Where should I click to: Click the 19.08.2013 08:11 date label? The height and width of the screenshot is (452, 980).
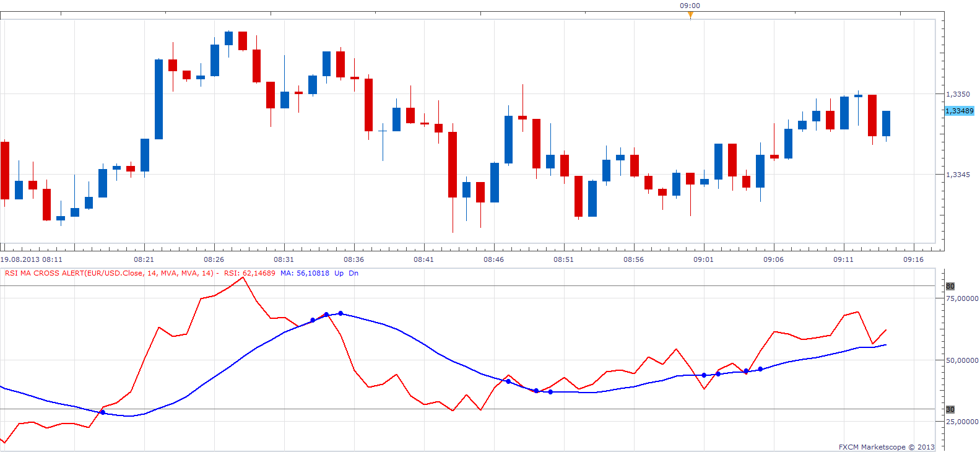pyautogui.click(x=32, y=259)
